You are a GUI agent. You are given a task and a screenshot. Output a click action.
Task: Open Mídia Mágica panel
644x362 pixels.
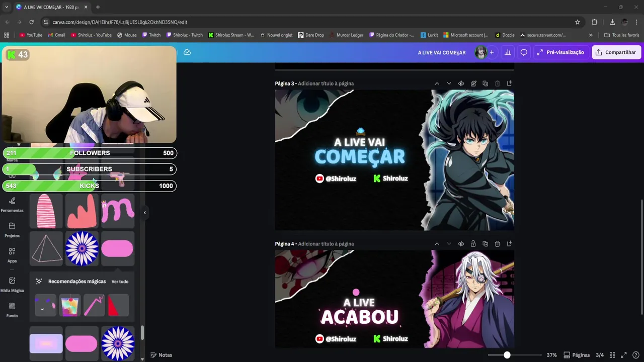(12, 284)
